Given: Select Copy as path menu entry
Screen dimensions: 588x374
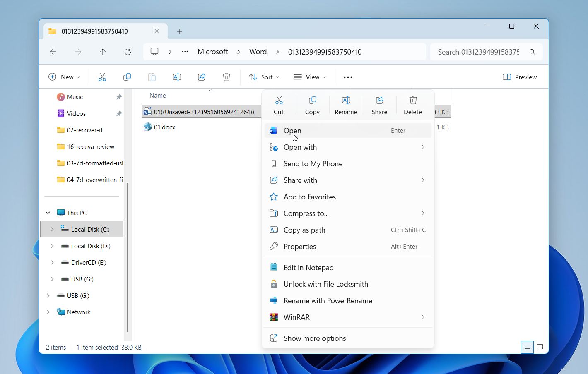Looking at the screenshot, I should 304,230.
